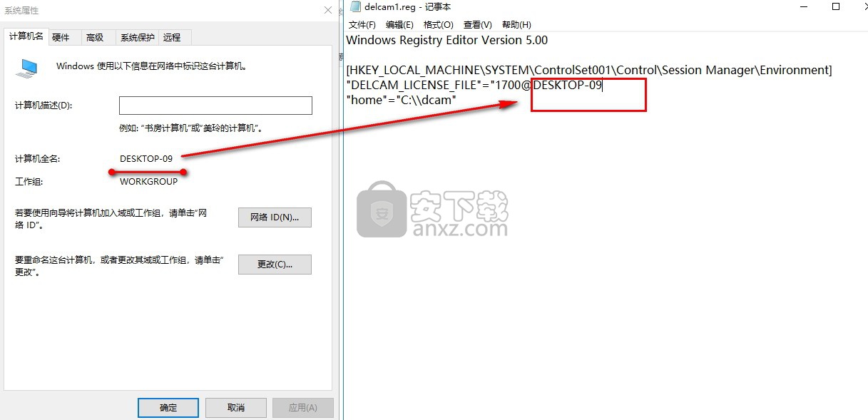Maximize the Notepad window

point(836,7)
